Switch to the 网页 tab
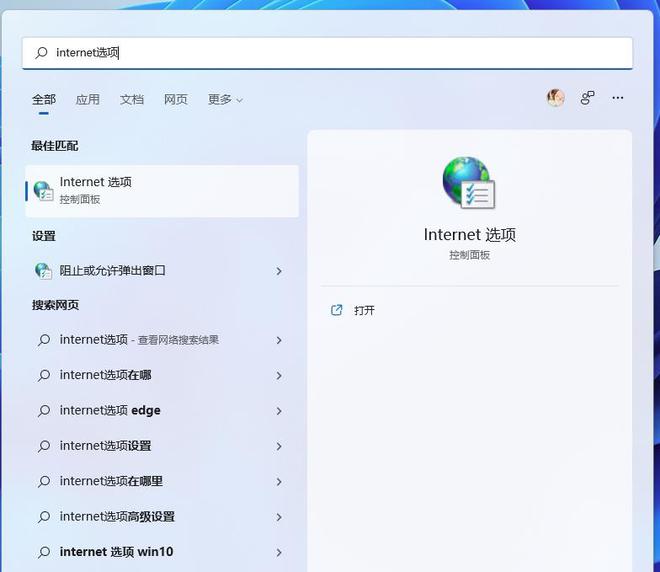Image resolution: width=660 pixels, height=572 pixels. 176,99
